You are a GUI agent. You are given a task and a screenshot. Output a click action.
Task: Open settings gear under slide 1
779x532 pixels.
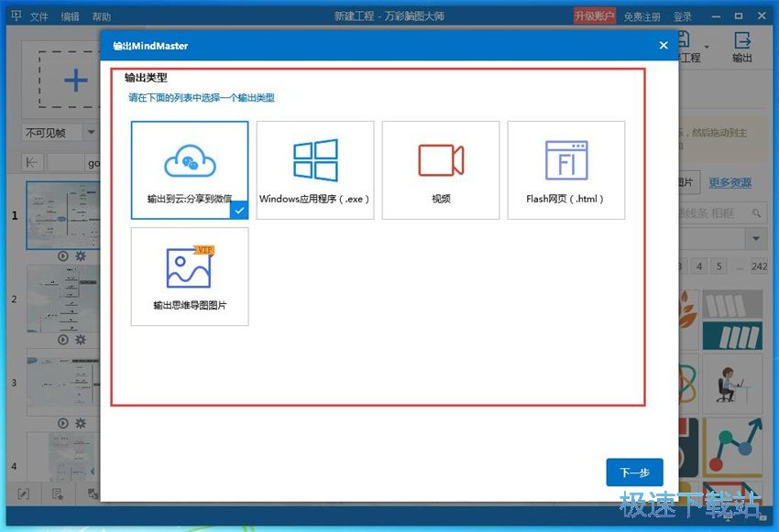tap(81, 256)
